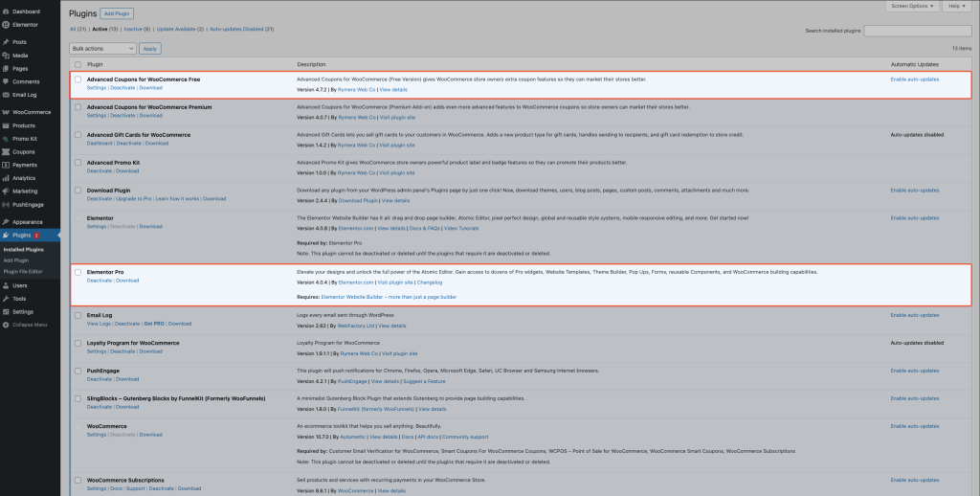Screen dimensions: 980x496
Task: Click the PushEngage sidebar icon
Action: click(6, 205)
